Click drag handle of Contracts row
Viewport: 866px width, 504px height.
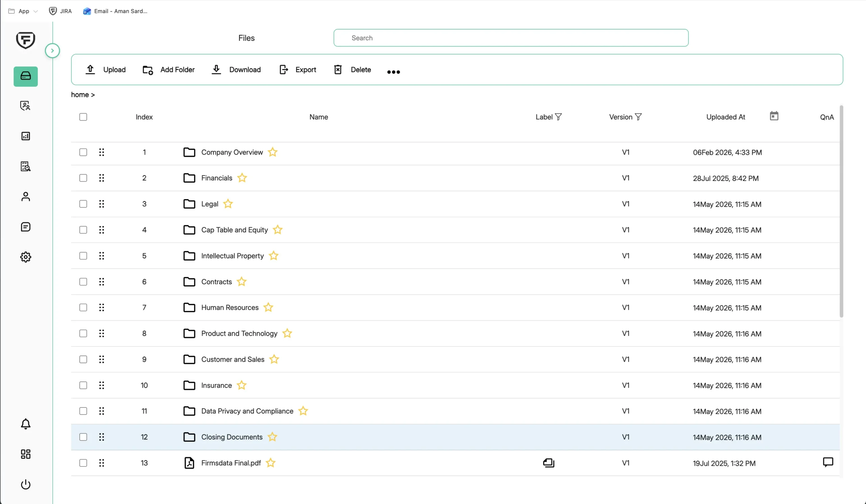pos(101,282)
